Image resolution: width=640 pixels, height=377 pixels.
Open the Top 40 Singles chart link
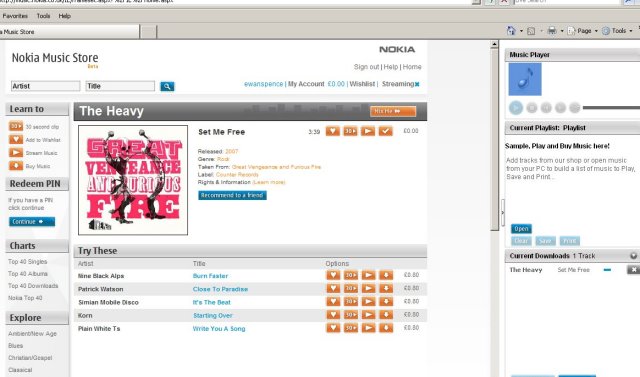(28, 262)
